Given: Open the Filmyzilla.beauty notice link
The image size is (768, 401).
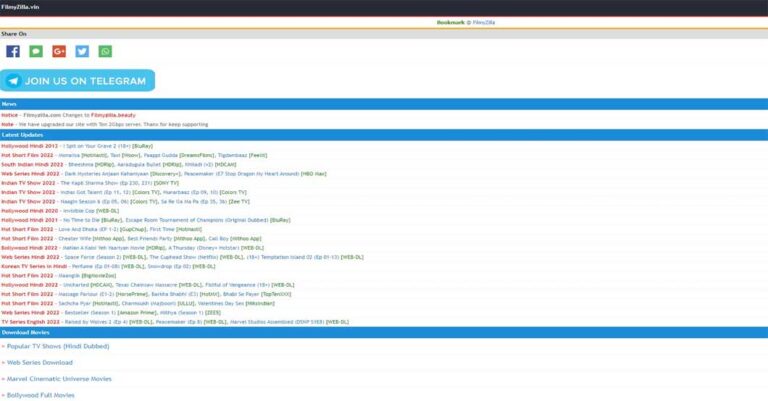Looking at the screenshot, I should pos(113,115).
